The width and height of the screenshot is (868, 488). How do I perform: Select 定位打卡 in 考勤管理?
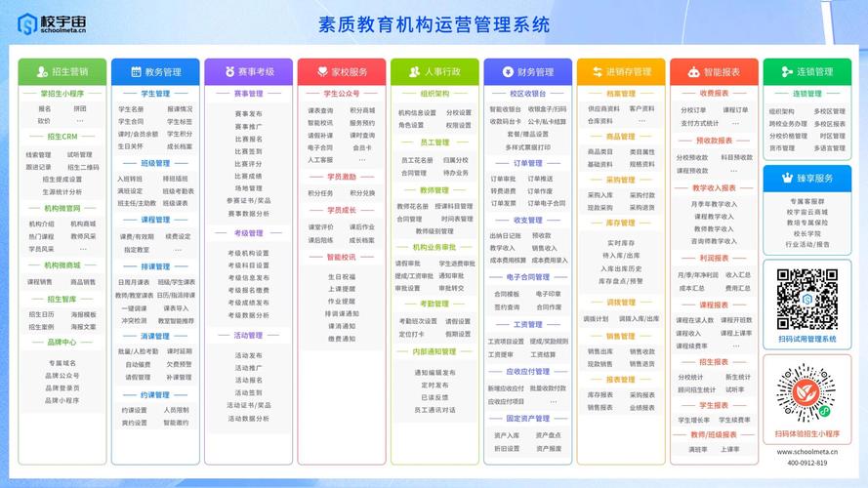(412, 334)
